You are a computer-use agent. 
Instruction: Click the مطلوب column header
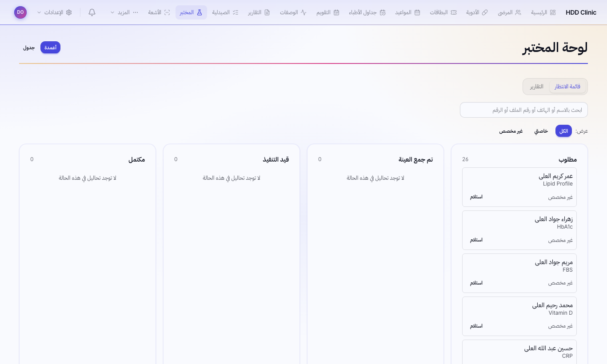567,159
